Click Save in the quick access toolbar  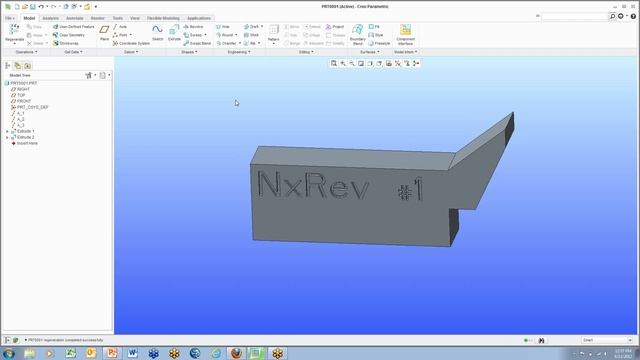click(x=33, y=7)
